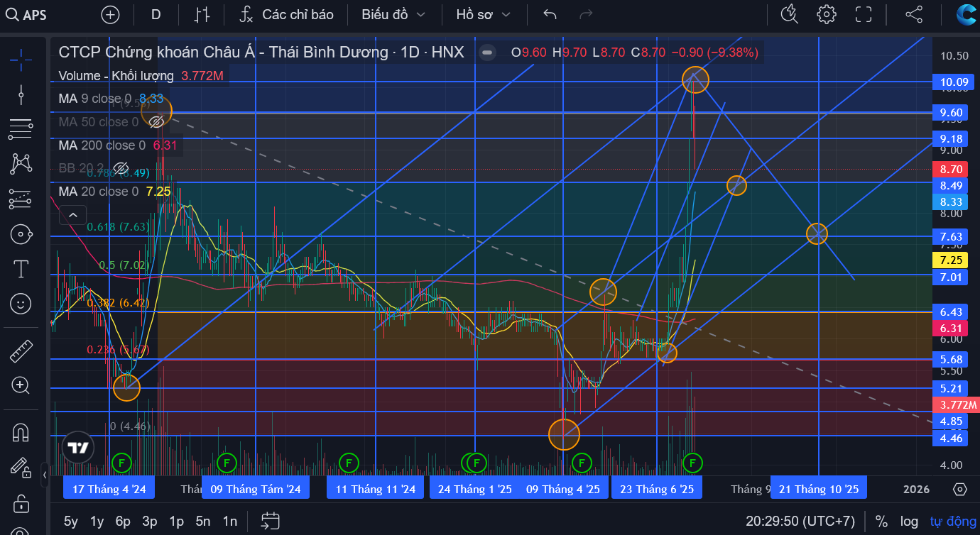Click the 4.46 price axis label
The image size is (980, 535).
(950, 439)
